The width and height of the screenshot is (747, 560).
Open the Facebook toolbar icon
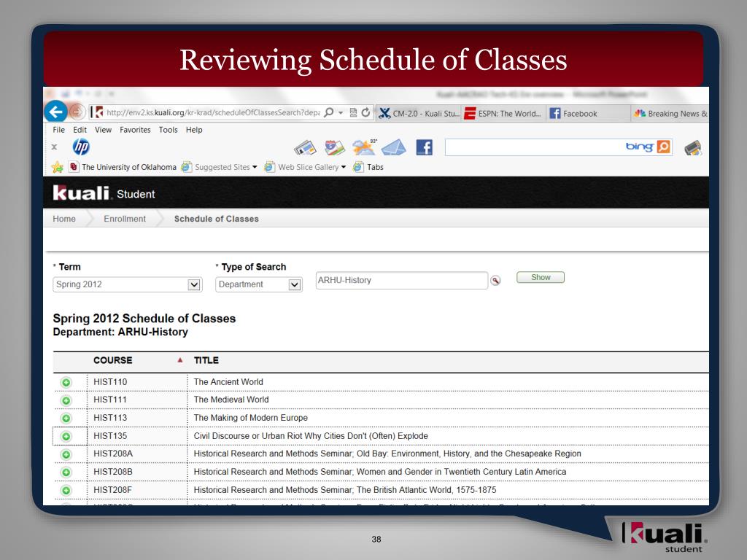pos(424,147)
